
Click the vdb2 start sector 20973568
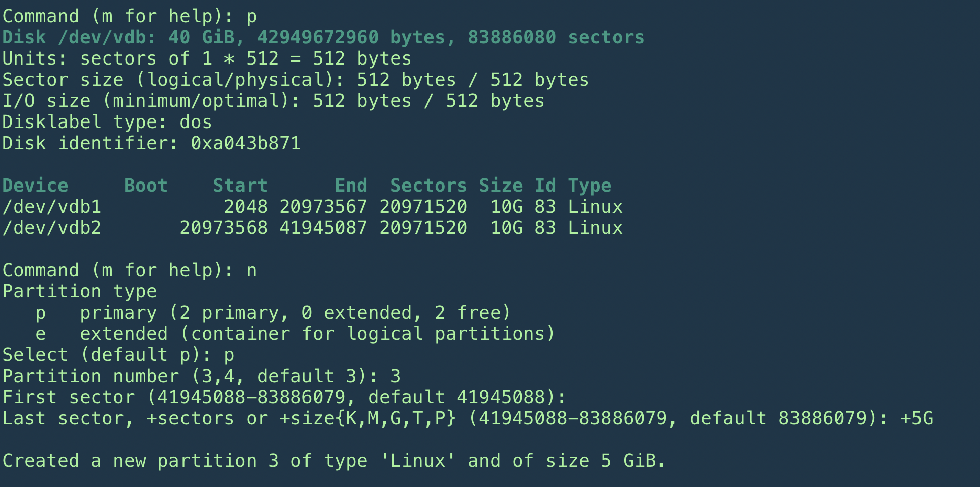223,228
